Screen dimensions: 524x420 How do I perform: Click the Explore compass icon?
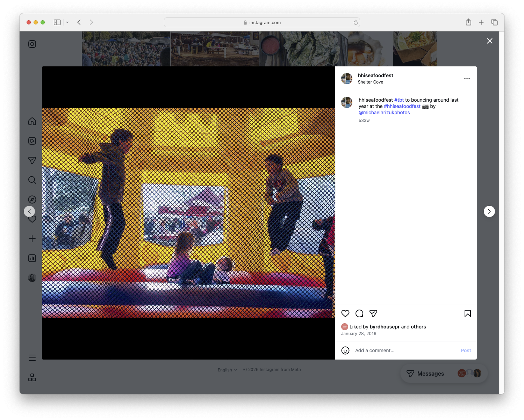(32, 199)
